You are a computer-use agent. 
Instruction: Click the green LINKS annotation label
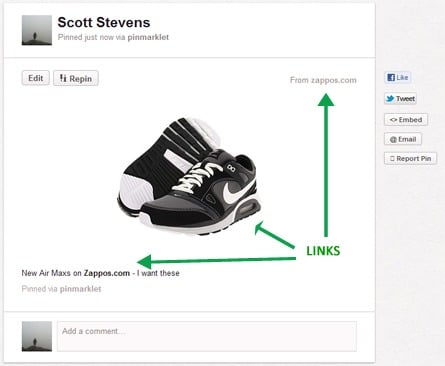click(x=323, y=251)
